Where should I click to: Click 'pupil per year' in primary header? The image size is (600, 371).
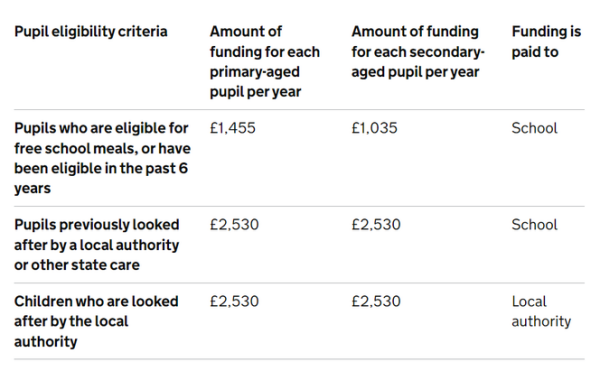pos(255,92)
